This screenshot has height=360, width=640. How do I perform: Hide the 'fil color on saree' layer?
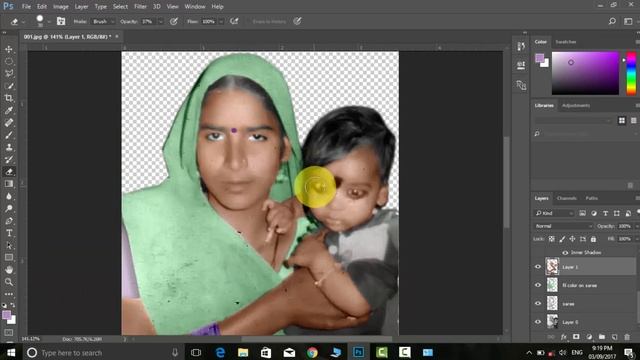tap(538, 285)
